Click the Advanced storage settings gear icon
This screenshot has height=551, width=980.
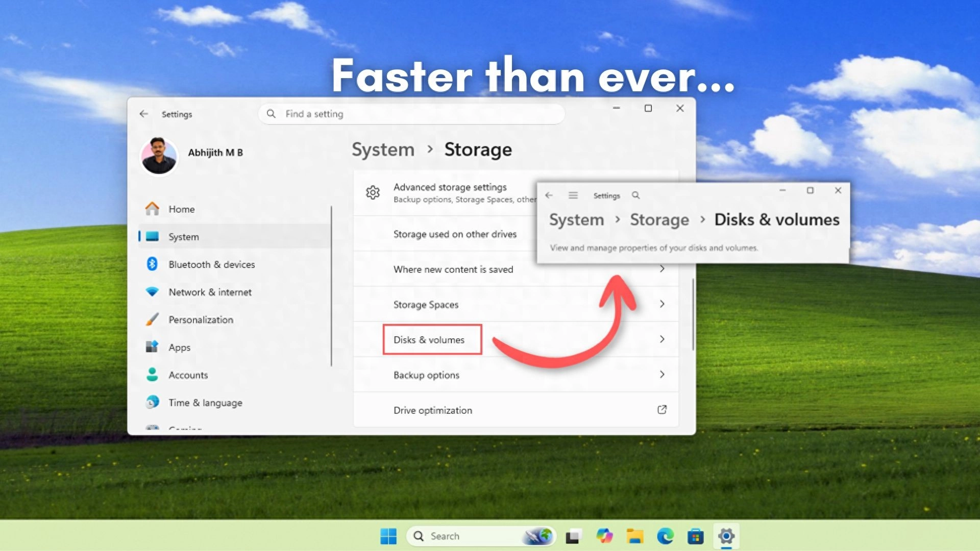click(373, 193)
